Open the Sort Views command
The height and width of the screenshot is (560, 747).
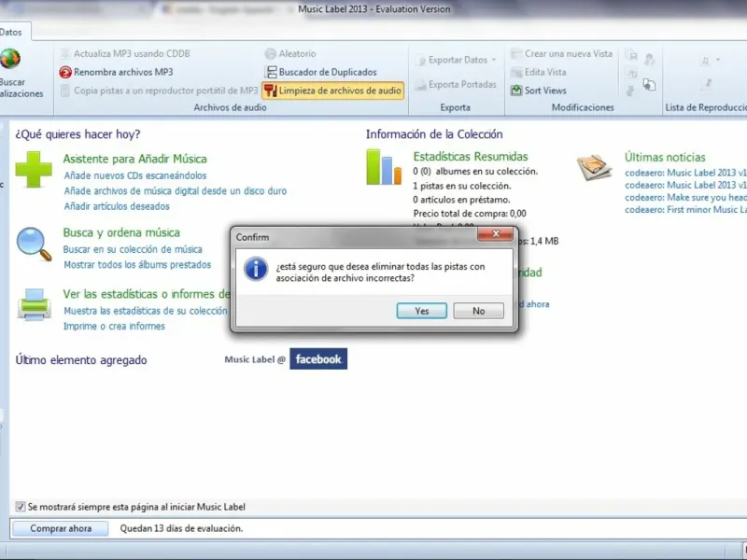pyautogui.click(x=545, y=91)
